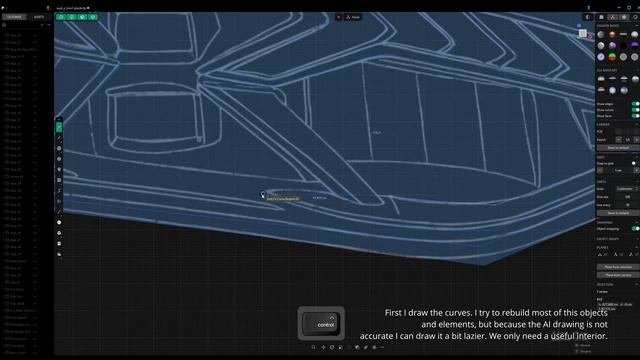Select the active green Curve tool

coord(59,127)
